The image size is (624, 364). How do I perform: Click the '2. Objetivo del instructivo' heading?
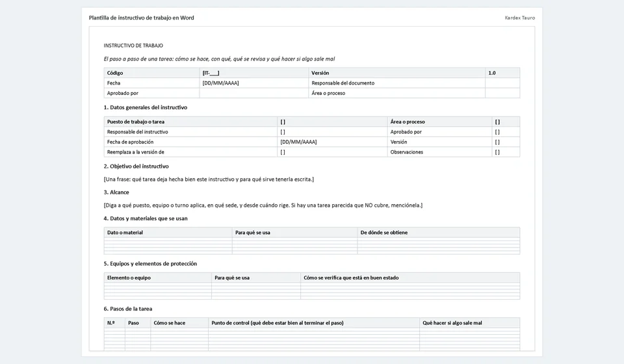click(x=136, y=166)
